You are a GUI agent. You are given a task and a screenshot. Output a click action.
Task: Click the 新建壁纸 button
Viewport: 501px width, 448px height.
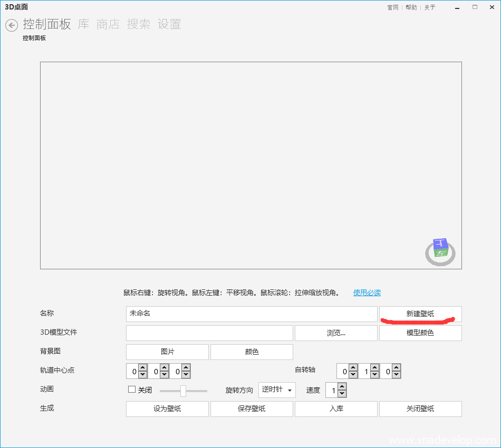click(x=420, y=314)
